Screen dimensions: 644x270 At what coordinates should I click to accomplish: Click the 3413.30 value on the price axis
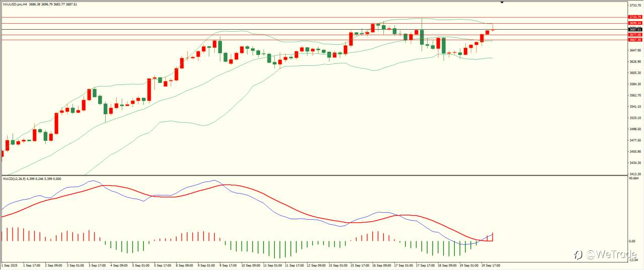(635, 173)
